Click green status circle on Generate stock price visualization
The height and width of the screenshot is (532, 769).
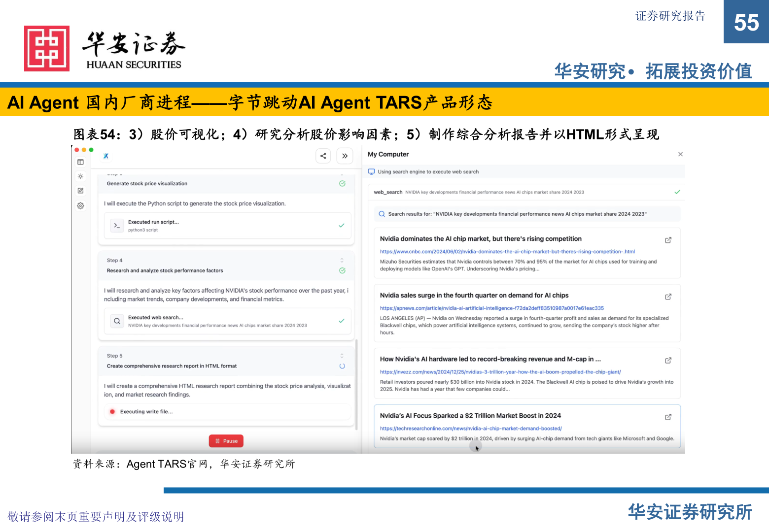tap(342, 183)
